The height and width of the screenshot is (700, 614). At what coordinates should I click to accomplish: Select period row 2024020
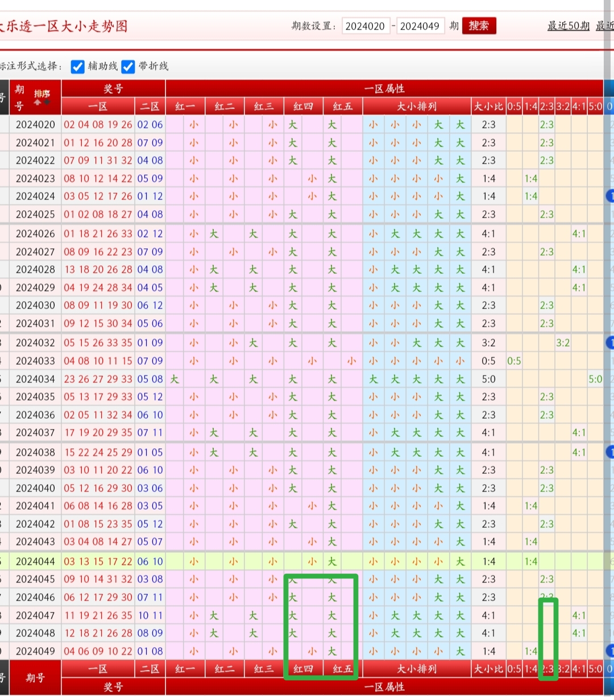click(x=35, y=124)
